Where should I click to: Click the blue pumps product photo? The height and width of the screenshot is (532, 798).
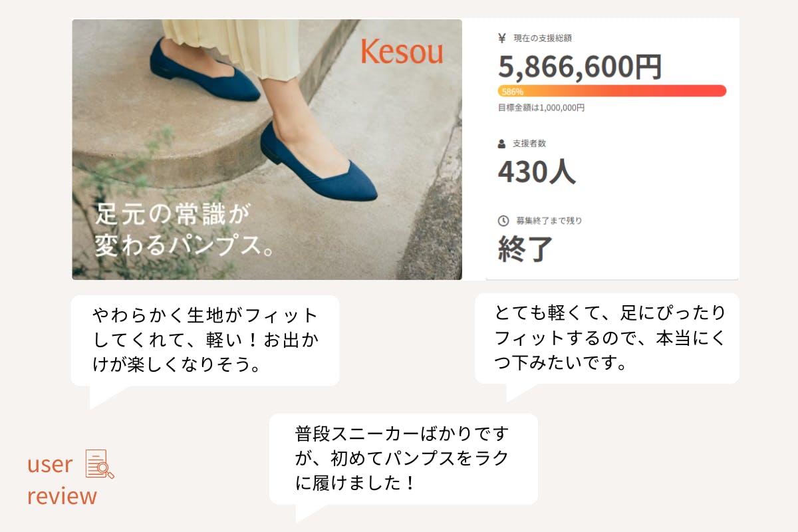pos(266,133)
